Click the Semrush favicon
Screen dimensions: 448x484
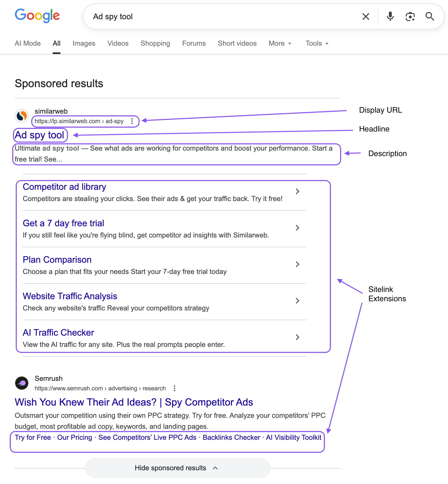pos(22,383)
